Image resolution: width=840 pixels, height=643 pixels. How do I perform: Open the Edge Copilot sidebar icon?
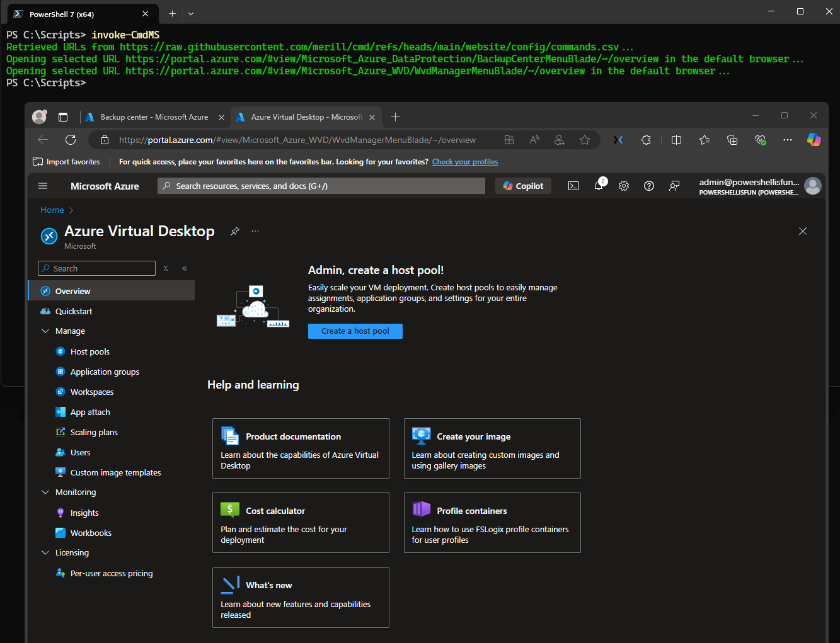pos(814,140)
